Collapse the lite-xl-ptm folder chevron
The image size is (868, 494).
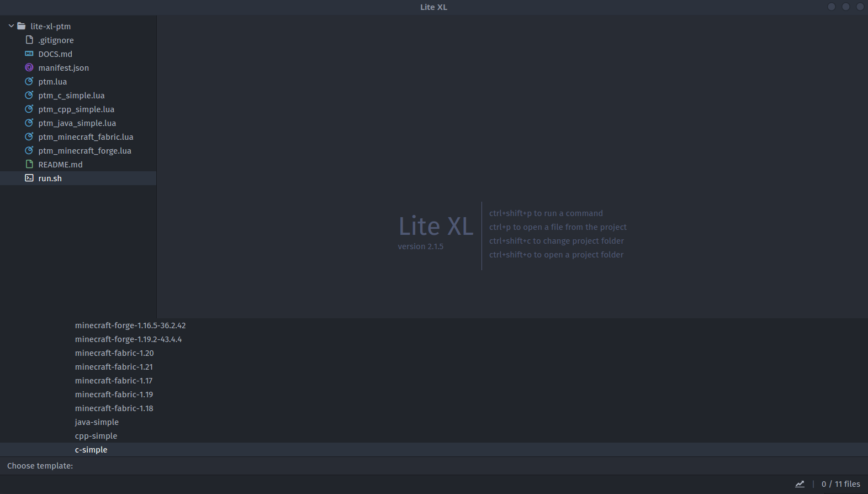pyautogui.click(x=11, y=26)
